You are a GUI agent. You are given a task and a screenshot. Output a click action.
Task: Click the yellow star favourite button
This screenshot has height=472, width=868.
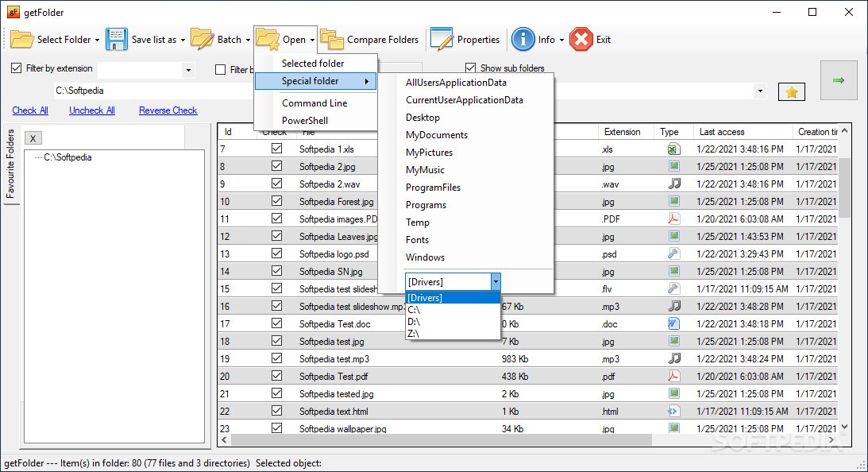(792, 92)
